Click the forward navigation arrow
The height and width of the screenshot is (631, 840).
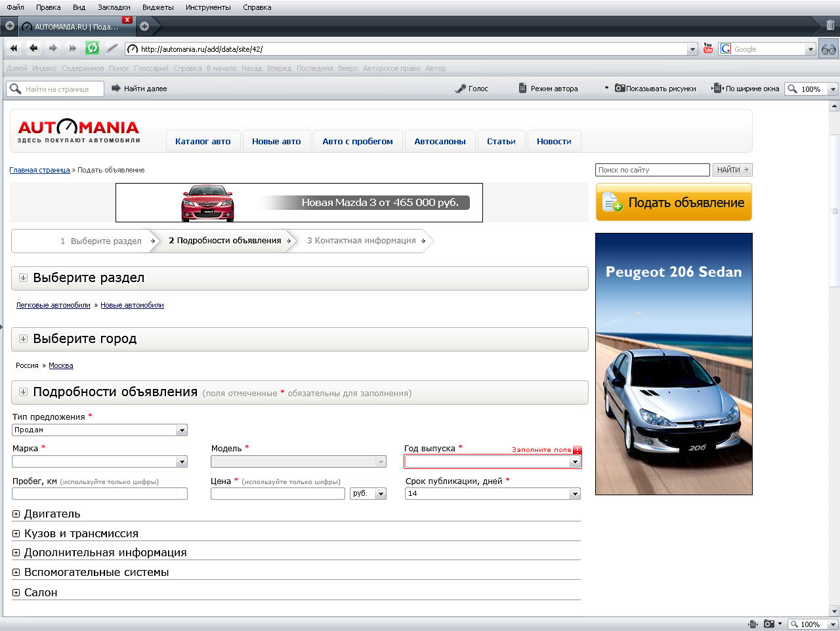52,48
